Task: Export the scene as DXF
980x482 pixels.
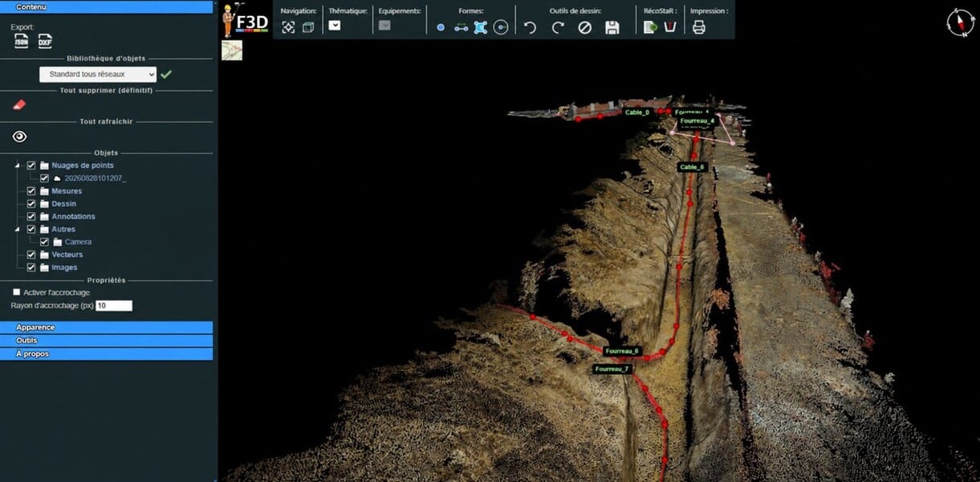Action: [x=45, y=41]
